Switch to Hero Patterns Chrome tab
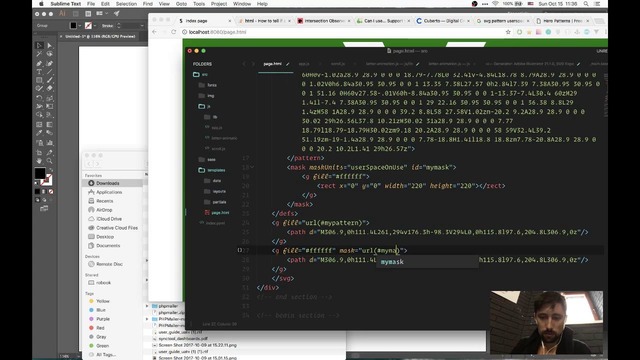 click(562, 20)
